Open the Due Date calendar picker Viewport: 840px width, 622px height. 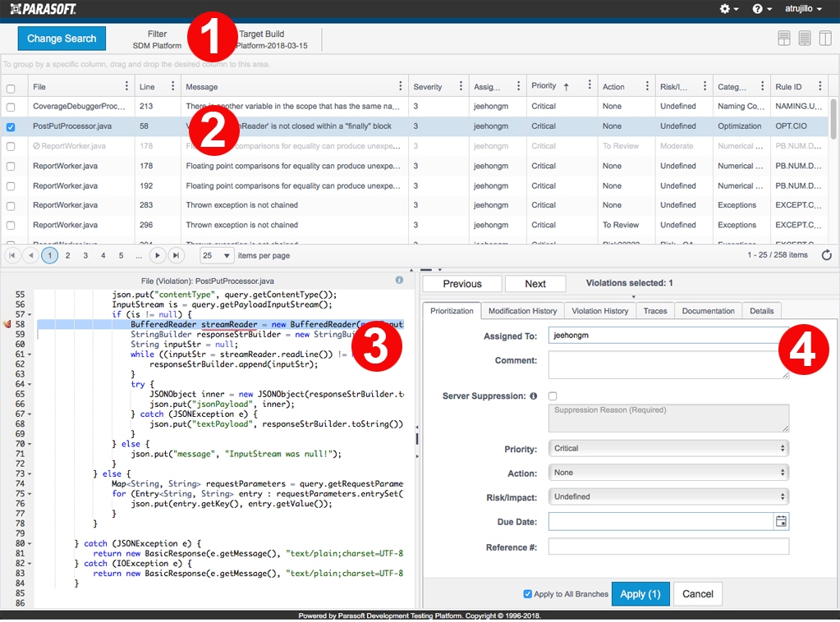(x=781, y=521)
